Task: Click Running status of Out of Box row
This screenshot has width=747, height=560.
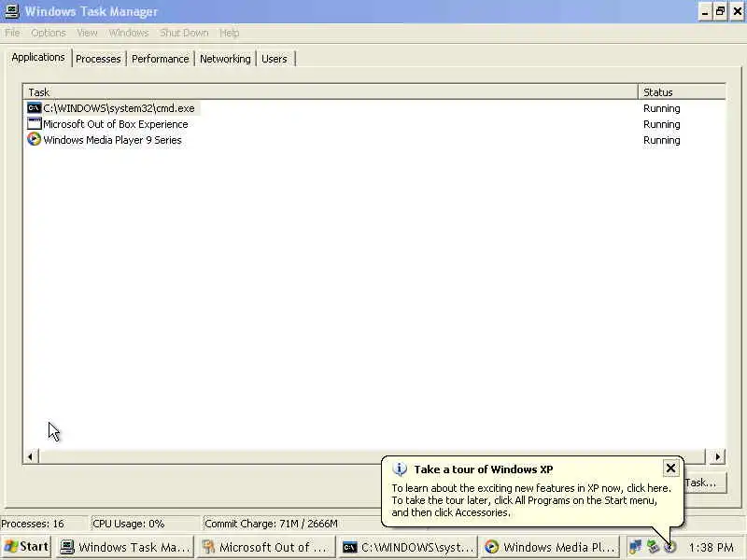Action: [661, 124]
